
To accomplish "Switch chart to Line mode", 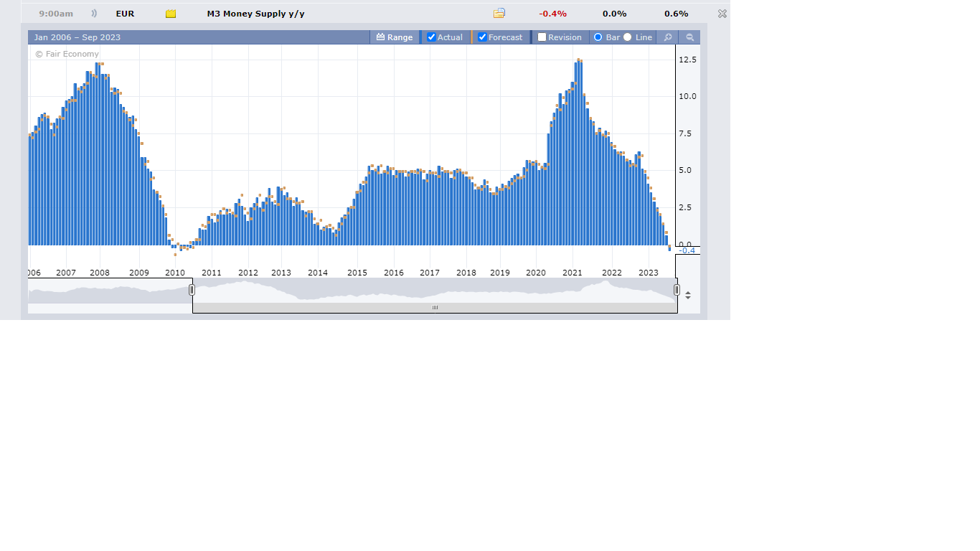I will coord(627,37).
